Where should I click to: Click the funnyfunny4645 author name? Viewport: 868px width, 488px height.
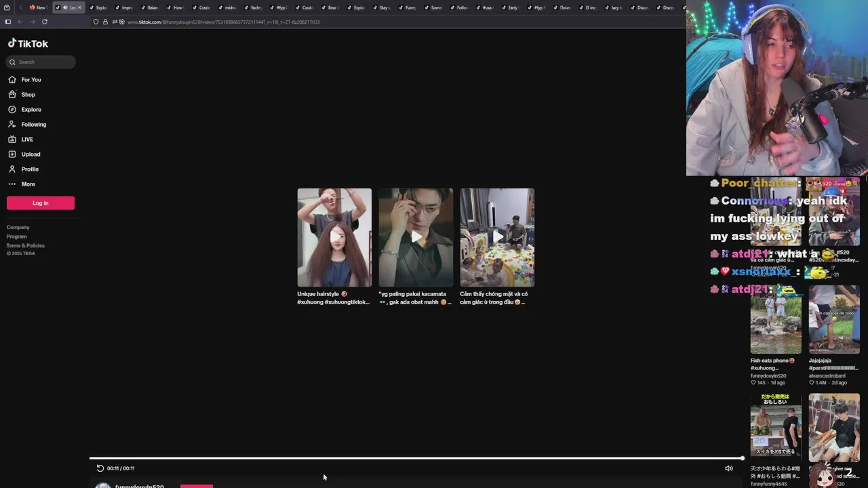[769, 484]
